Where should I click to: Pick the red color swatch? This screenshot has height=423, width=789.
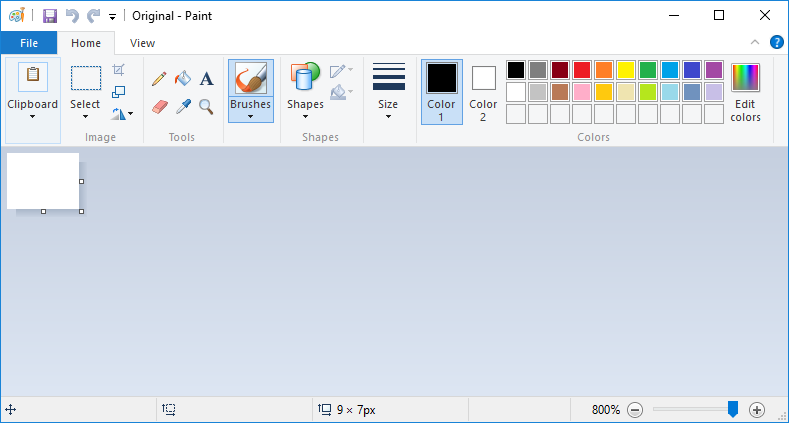582,70
